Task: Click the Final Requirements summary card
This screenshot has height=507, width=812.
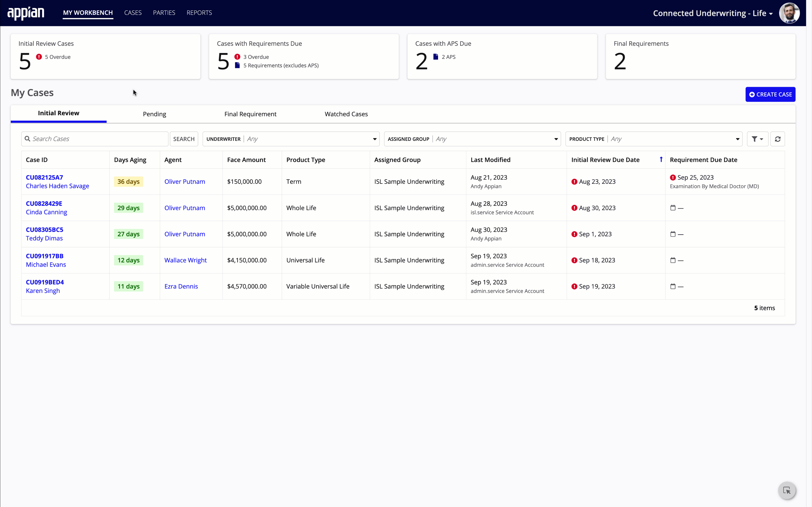Action: click(701, 56)
